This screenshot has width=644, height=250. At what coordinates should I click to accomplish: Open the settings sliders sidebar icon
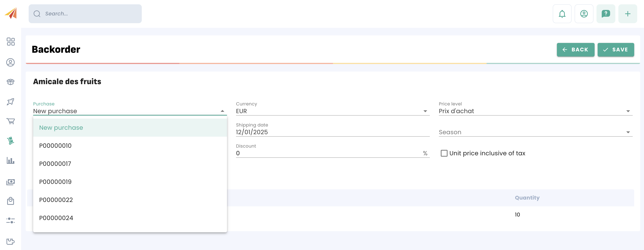11,220
